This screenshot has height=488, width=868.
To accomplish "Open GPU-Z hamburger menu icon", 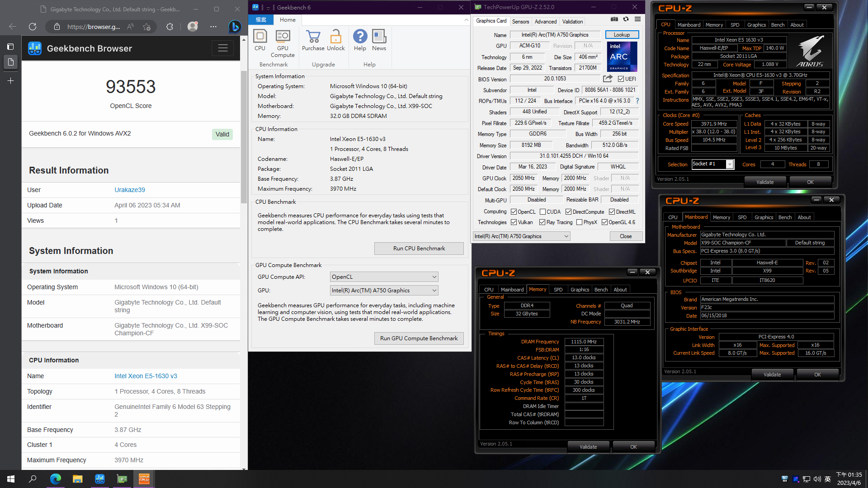I will click(637, 19).
